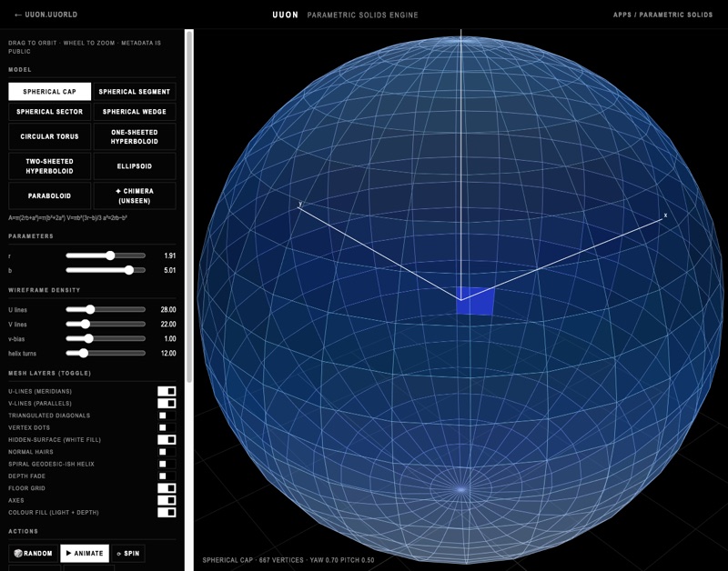Hide the Axes toggle
This screenshot has height=571, width=728.
(167, 500)
